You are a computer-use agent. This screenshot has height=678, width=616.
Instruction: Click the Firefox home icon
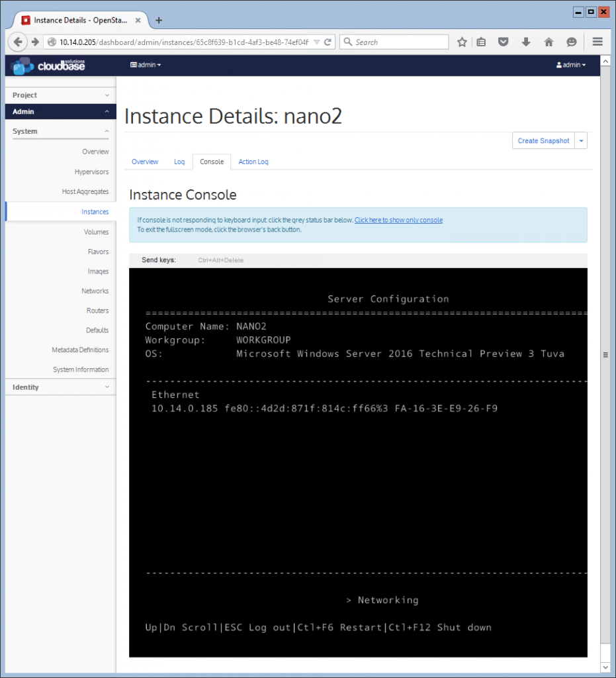click(x=549, y=41)
